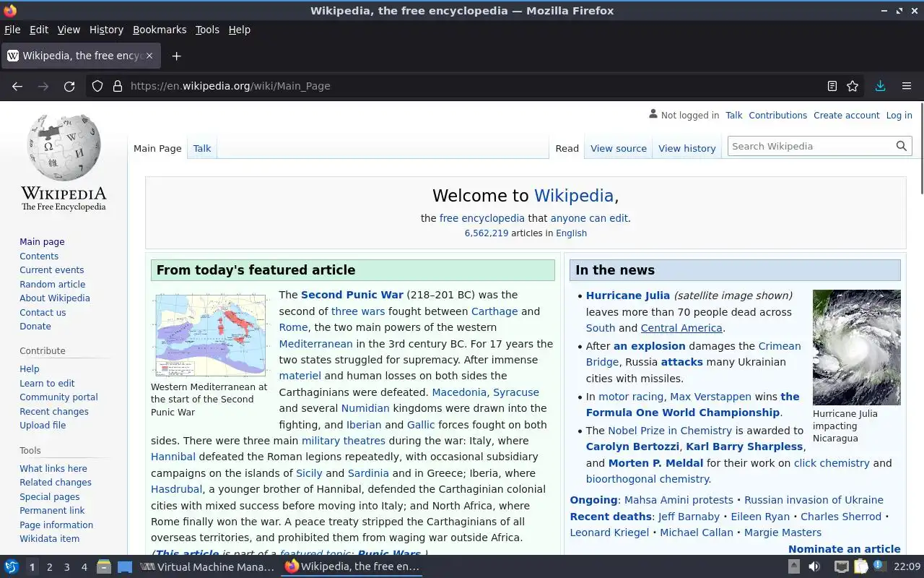Open the clipboard tray icon
The height and width of the screenshot is (578, 924).
pyautogui.click(x=860, y=567)
